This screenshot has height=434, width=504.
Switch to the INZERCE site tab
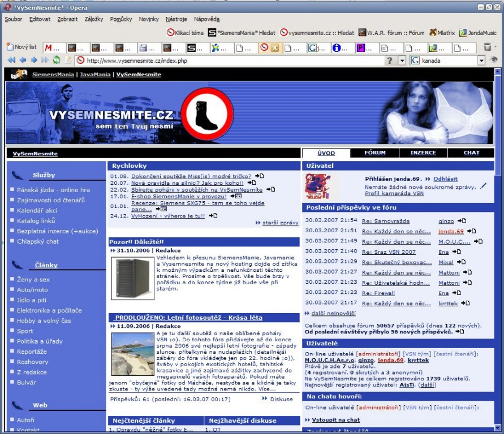[423, 153]
